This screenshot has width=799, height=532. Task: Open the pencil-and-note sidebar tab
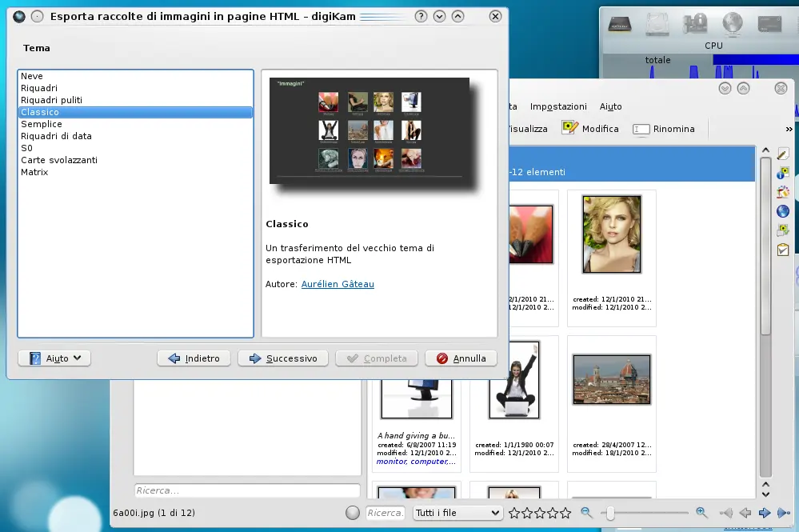783,154
